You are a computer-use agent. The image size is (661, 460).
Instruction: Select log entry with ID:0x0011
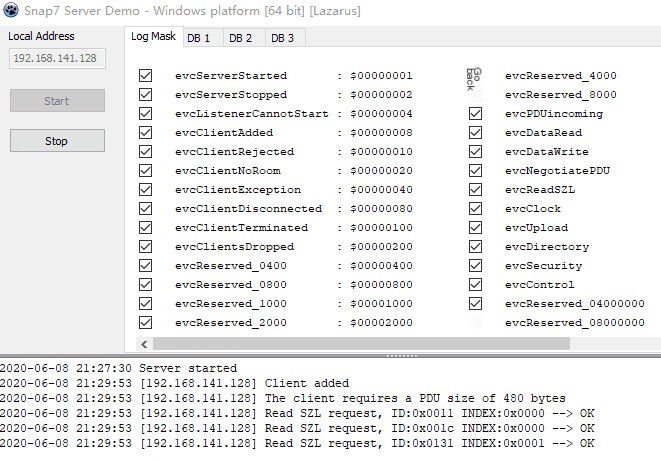[x=297, y=413]
